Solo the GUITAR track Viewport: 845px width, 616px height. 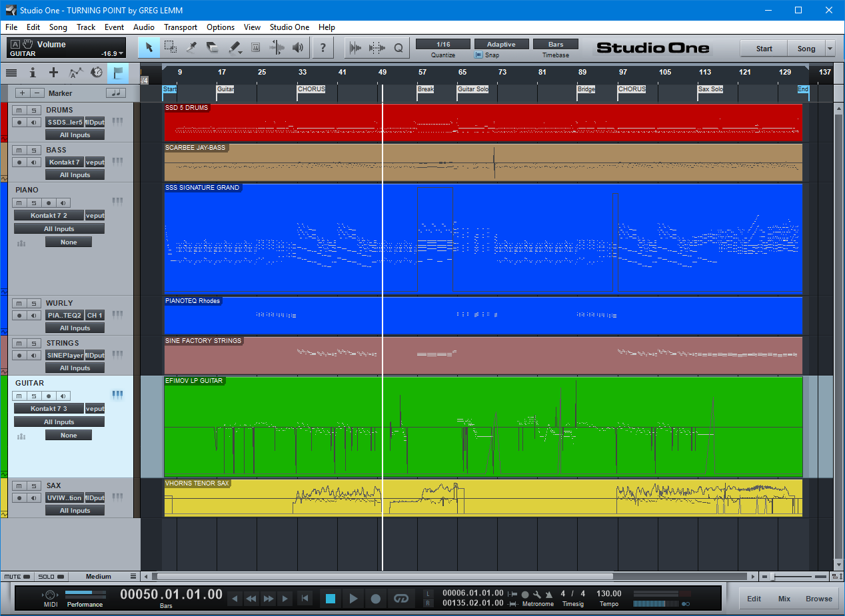[34, 396]
